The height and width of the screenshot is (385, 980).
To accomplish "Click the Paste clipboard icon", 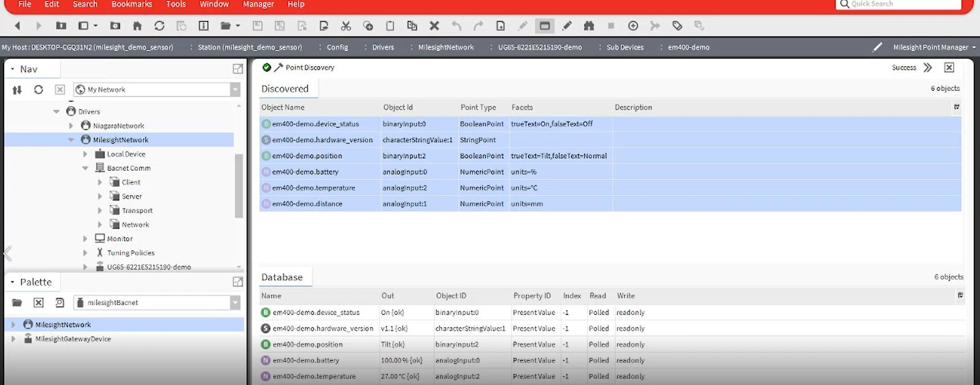I will (390, 26).
